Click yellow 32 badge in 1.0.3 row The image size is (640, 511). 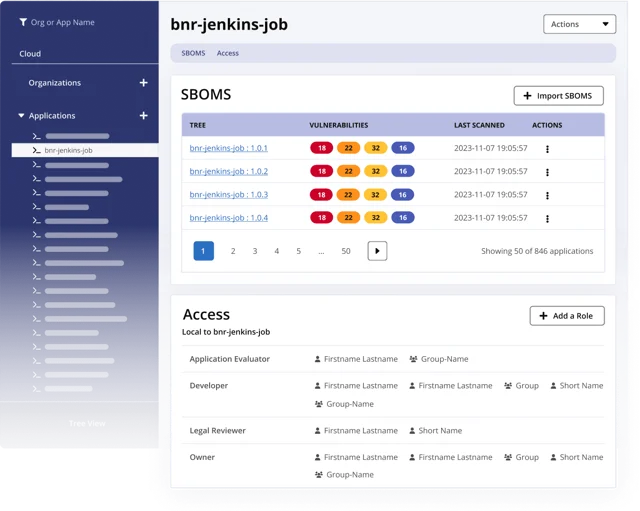pyautogui.click(x=376, y=194)
